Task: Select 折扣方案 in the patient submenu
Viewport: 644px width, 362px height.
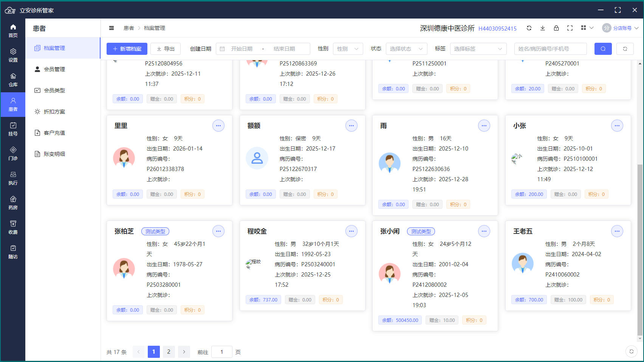Action: pos(63,112)
